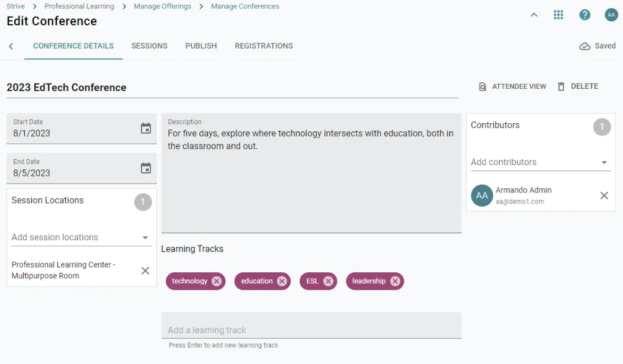Go back using Professional Learning breadcrumb
623x364 pixels.
point(79,6)
